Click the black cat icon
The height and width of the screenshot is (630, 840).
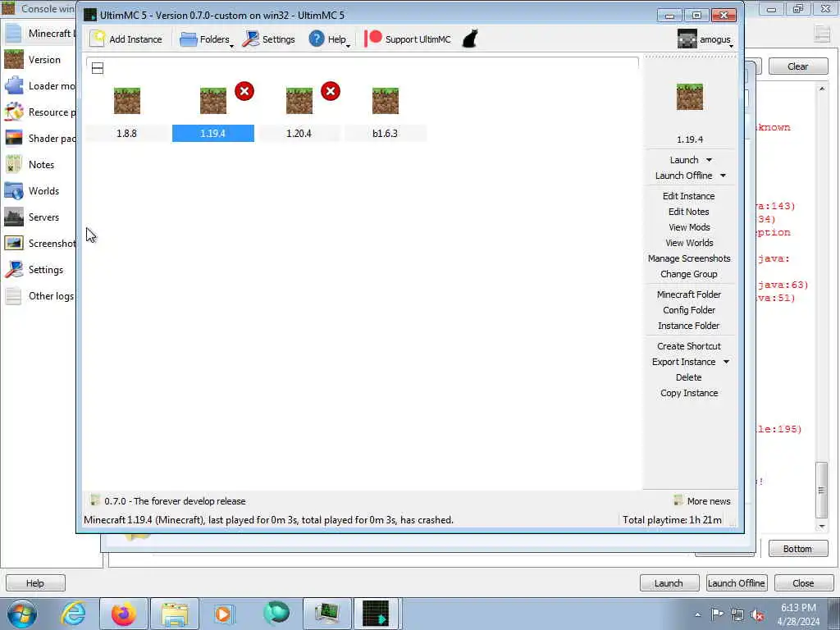click(x=470, y=39)
